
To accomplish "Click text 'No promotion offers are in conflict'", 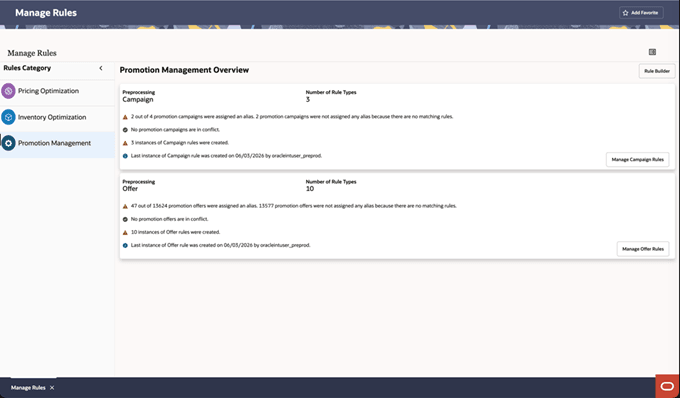I will click(170, 219).
